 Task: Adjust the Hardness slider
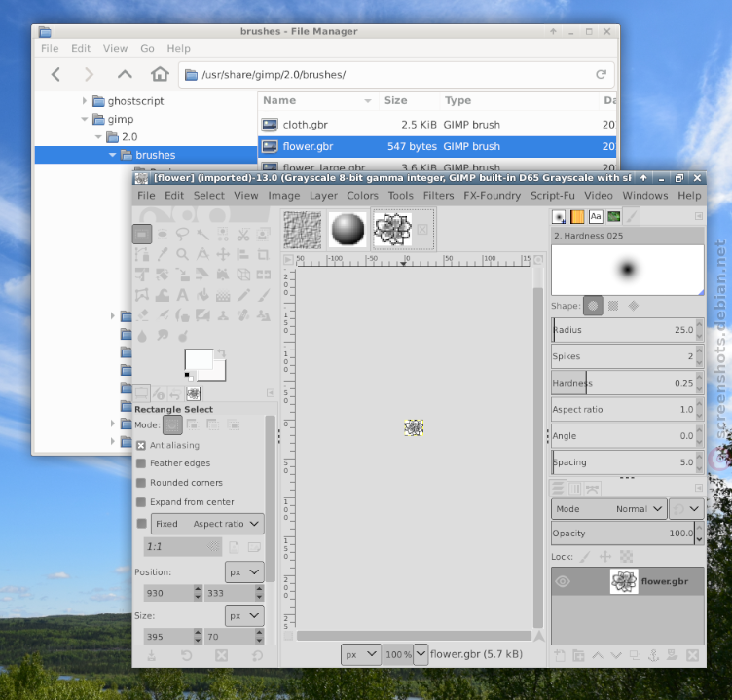pyautogui.click(x=623, y=383)
